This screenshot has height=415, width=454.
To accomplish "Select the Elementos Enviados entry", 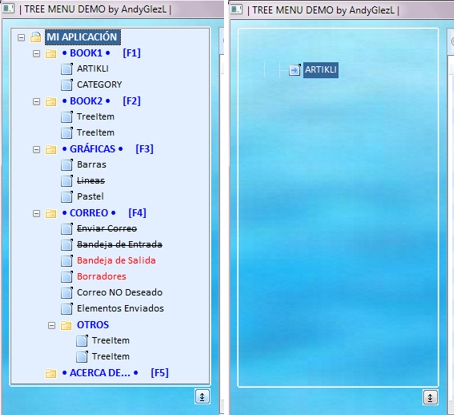I will tap(120, 308).
